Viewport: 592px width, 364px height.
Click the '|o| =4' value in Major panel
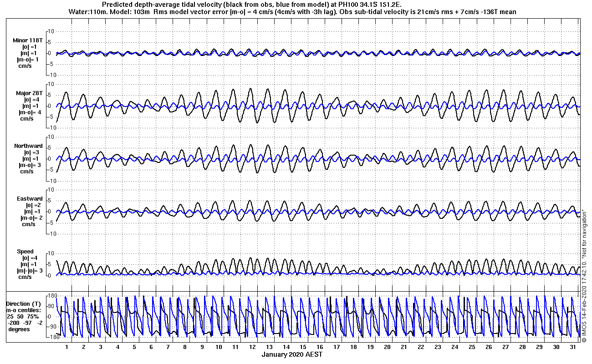coord(31,100)
